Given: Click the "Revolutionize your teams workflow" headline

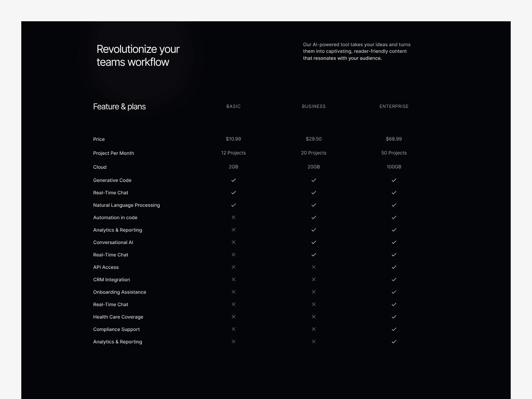Looking at the screenshot, I should (138, 56).
